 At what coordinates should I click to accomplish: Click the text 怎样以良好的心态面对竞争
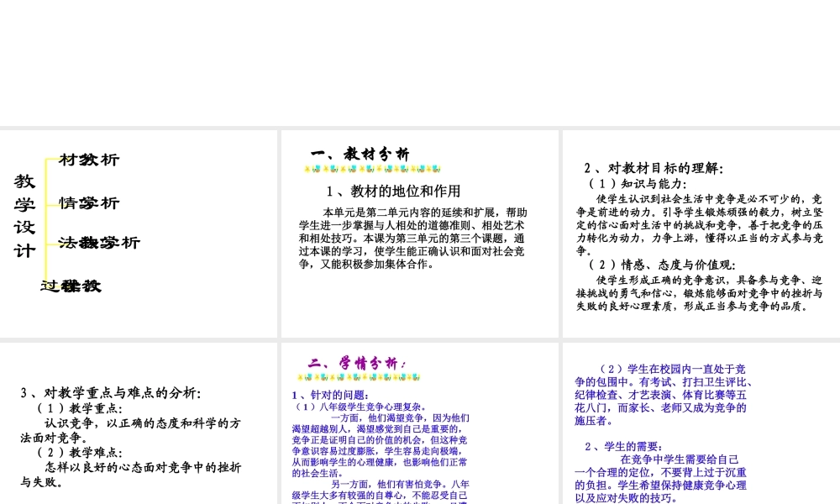pos(131,475)
